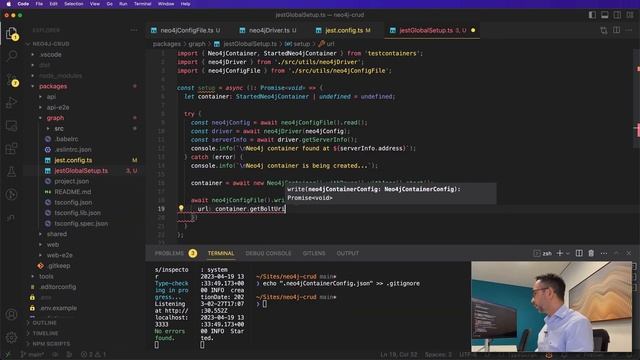Open the Terminal menu in menu bar

coord(142,4)
